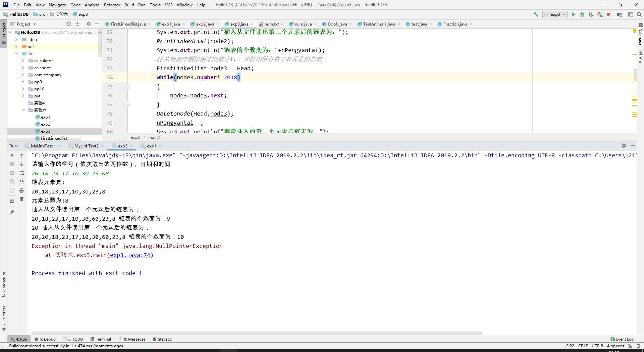This screenshot has width=644, height=352.
Task: Click the Run with Profiler icon
Action: pos(600,14)
